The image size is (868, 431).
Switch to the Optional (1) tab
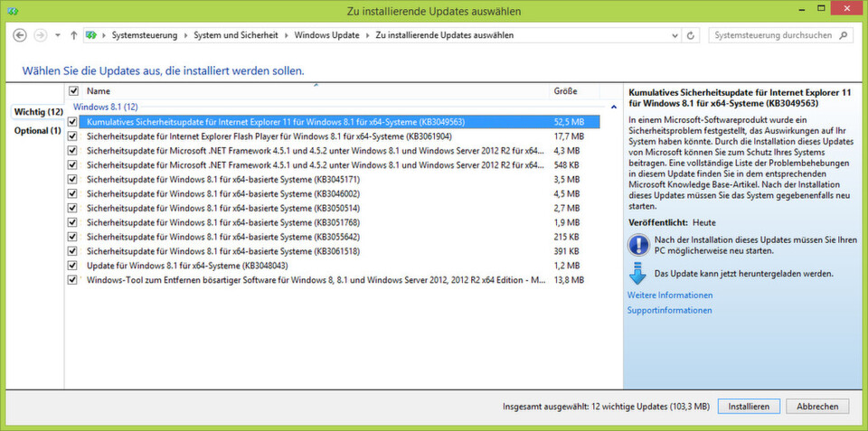(x=38, y=131)
